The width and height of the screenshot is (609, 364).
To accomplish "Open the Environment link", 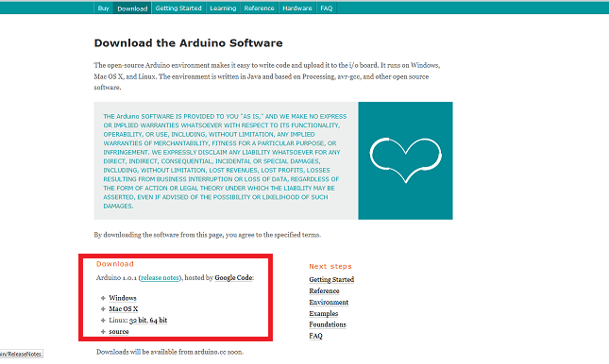I will click(x=329, y=303).
